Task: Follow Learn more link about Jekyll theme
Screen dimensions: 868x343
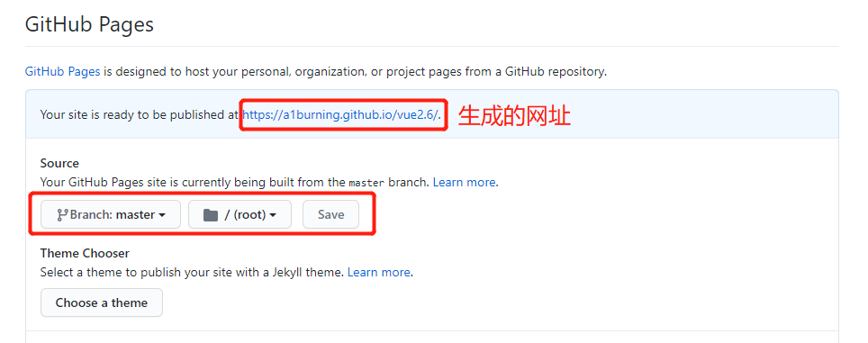Action: [379, 272]
